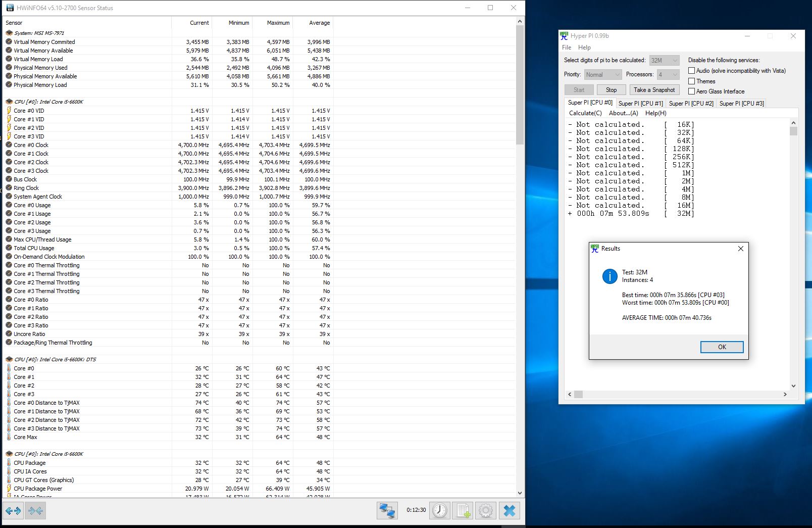This screenshot has height=528, width=812.
Task: Click the HWiNFO vertical scrollbar thumb
Action: [x=520, y=86]
